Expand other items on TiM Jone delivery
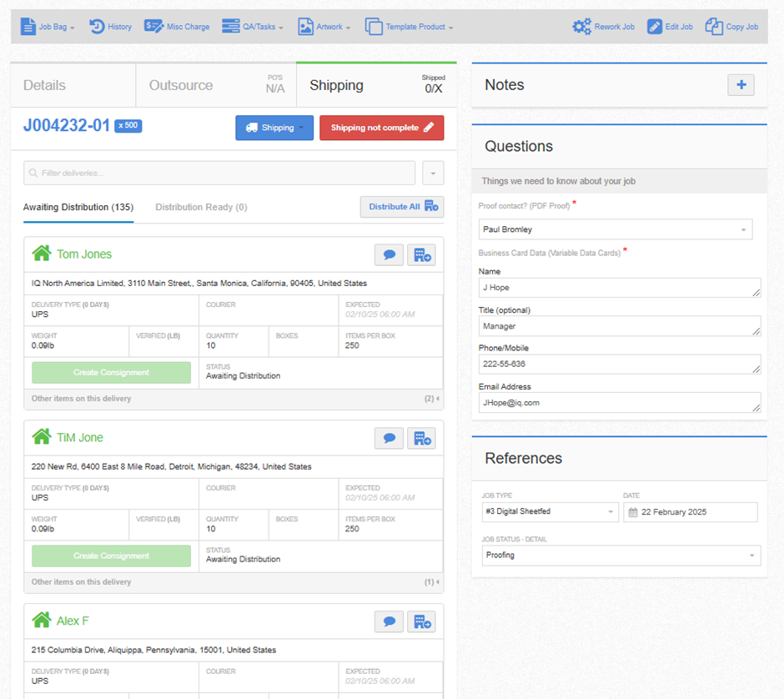The image size is (784, 699). pos(234,582)
